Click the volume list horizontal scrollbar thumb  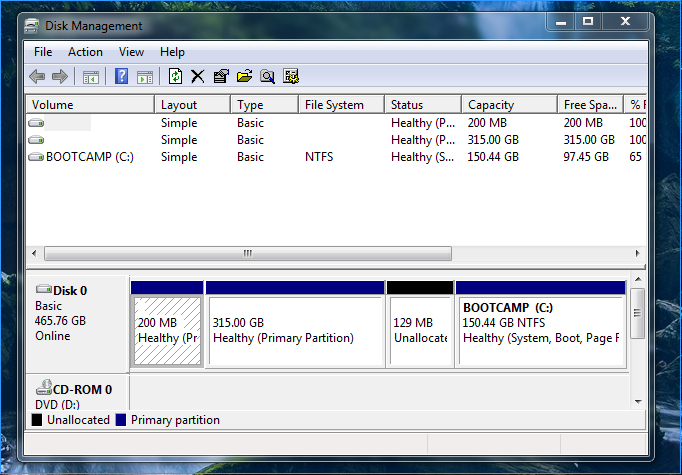[x=248, y=253]
